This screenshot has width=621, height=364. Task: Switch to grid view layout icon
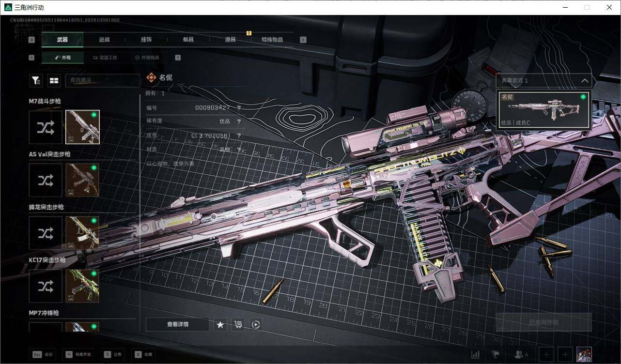point(54,80)
